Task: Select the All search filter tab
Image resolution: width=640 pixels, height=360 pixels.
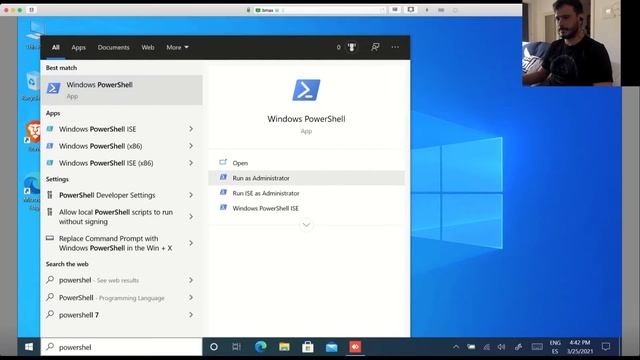Action: pos(56,47)
